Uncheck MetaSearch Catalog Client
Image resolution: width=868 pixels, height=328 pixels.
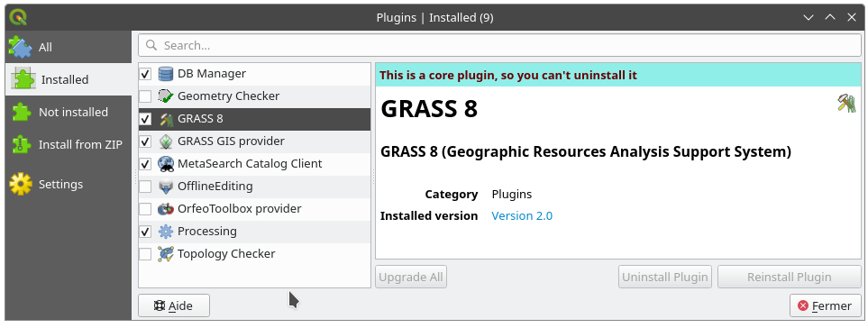pyautogui.click(x=145, y=164)
